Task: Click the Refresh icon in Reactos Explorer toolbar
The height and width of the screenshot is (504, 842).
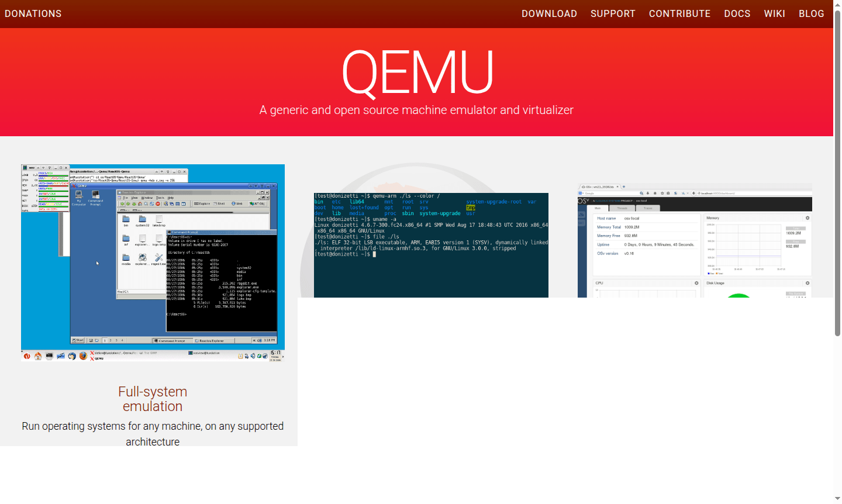Action: pos(153,203)
